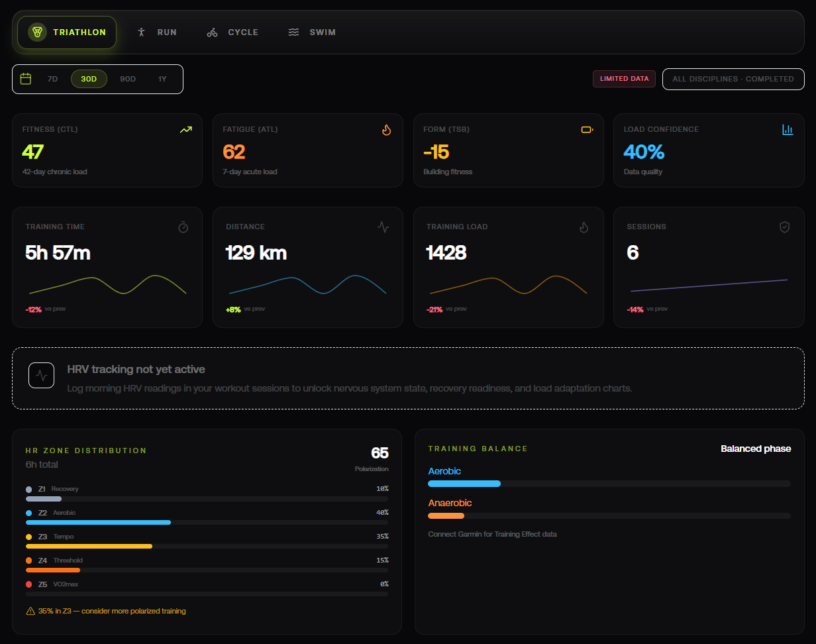The image size is (816, 644).
Task: Go to the Swim tab
Action: [312, 32]
